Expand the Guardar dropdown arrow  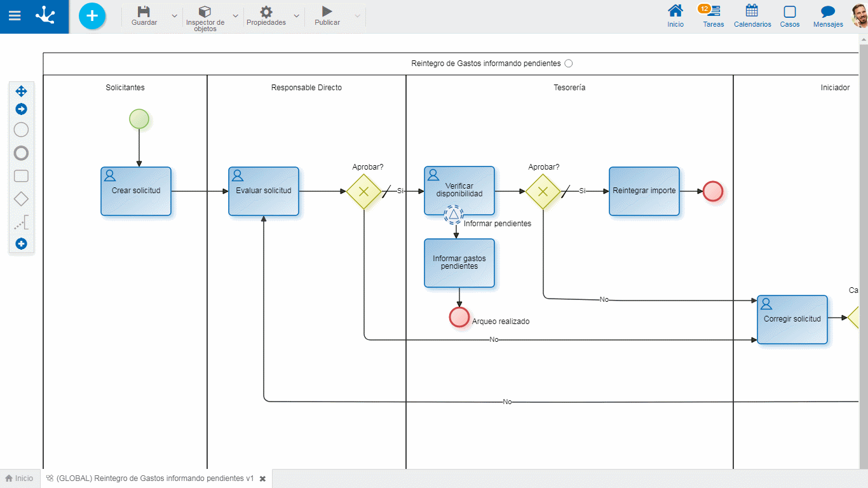(175, 16)
